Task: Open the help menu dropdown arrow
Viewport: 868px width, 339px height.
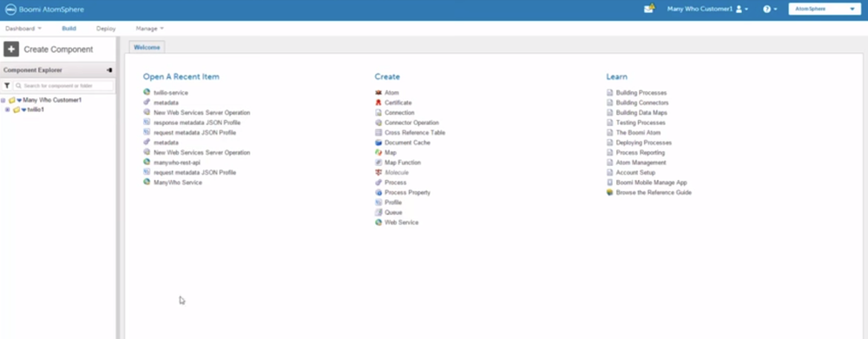Action: [775, 10]
